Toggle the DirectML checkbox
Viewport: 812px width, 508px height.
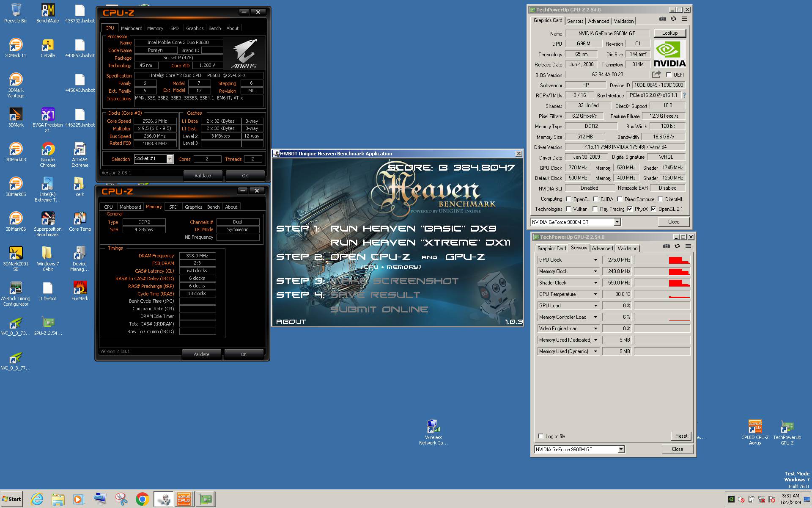(660, 199)
